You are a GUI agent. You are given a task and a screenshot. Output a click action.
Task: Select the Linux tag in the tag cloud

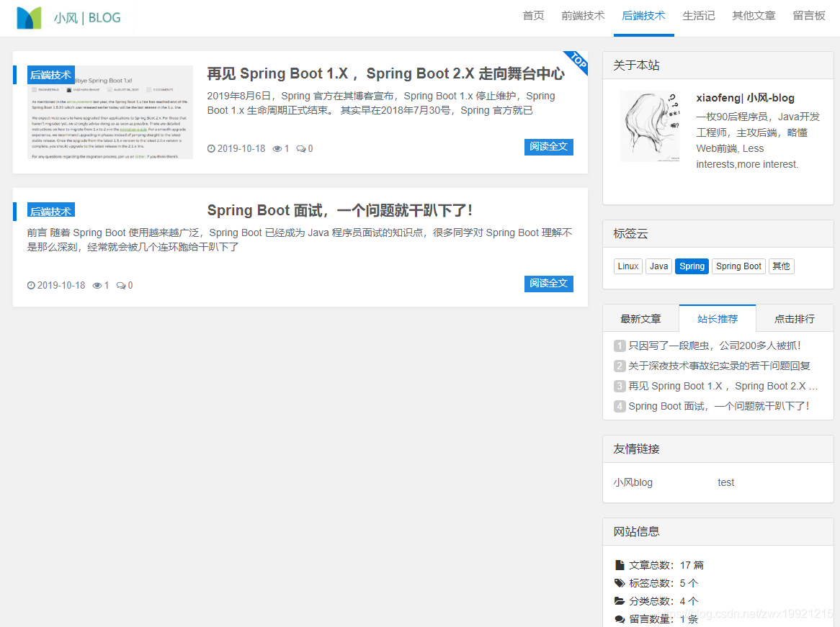[x=627, y=266]
